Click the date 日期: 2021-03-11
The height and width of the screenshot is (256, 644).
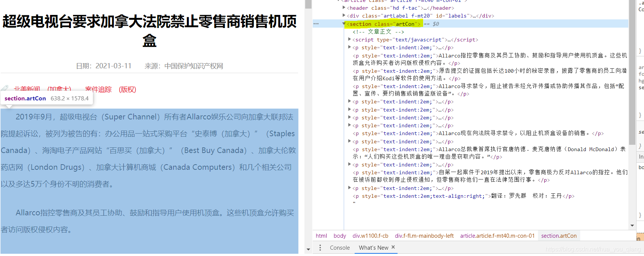[x=104, y=66]
